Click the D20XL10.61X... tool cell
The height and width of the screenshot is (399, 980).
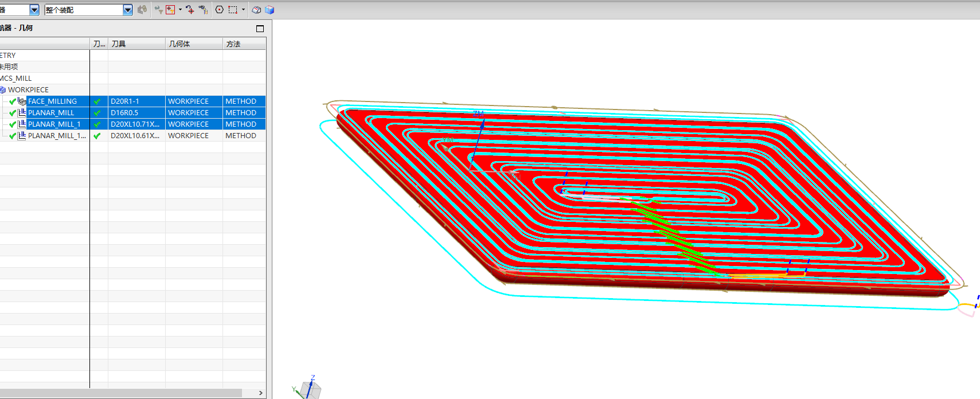click(136, 136)
